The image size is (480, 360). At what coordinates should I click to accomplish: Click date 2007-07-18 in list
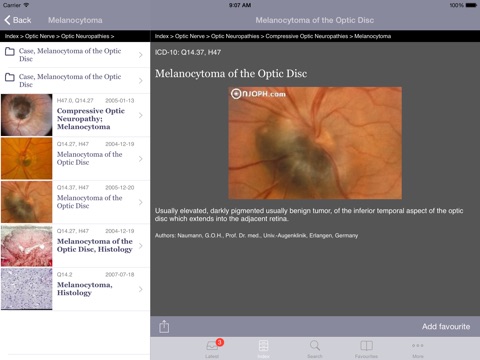click(120, 274)
